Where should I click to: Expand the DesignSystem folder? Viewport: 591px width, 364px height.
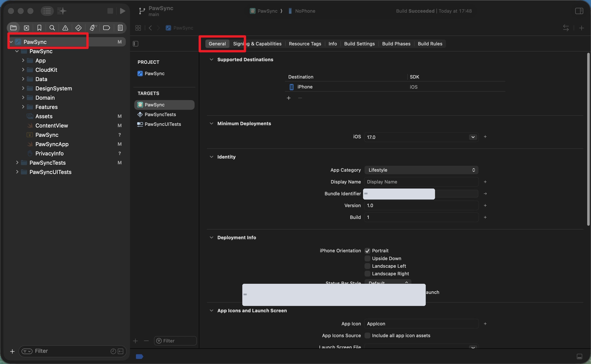point(23,88)
